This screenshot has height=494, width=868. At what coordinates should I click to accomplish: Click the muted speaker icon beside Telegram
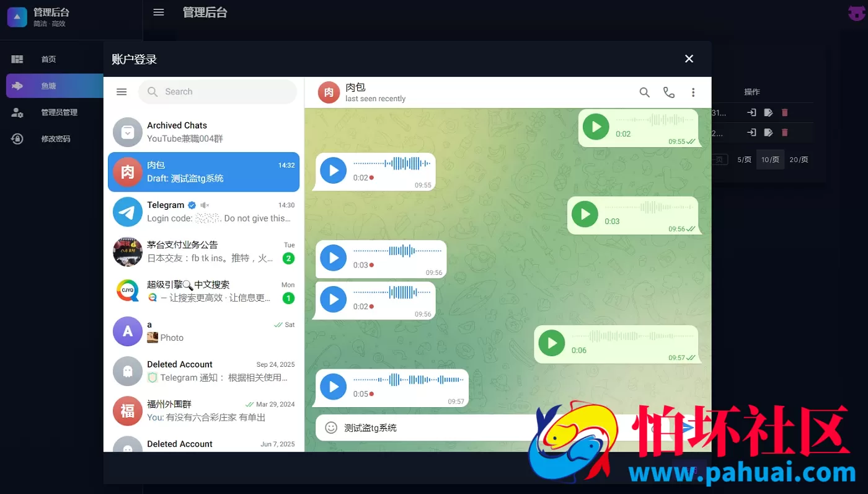click(205, 205)
